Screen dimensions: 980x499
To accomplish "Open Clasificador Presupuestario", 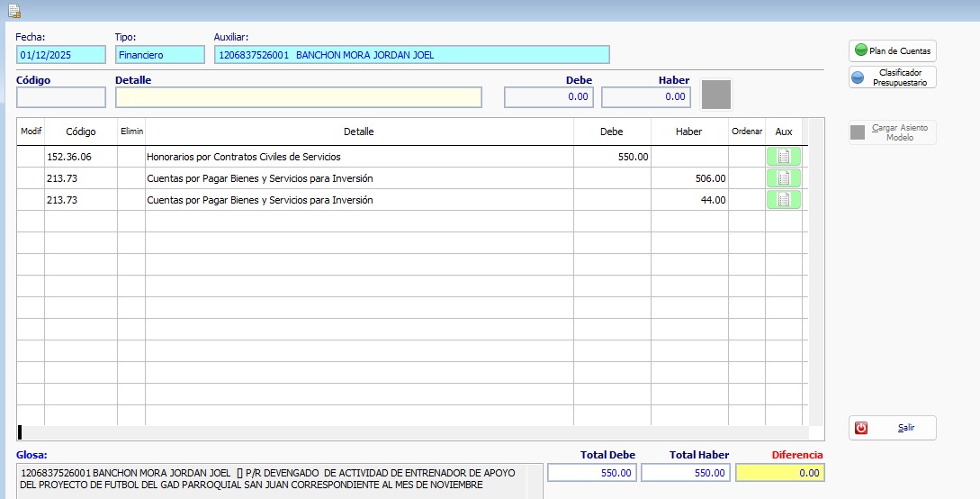I will (x=893, y=77).
